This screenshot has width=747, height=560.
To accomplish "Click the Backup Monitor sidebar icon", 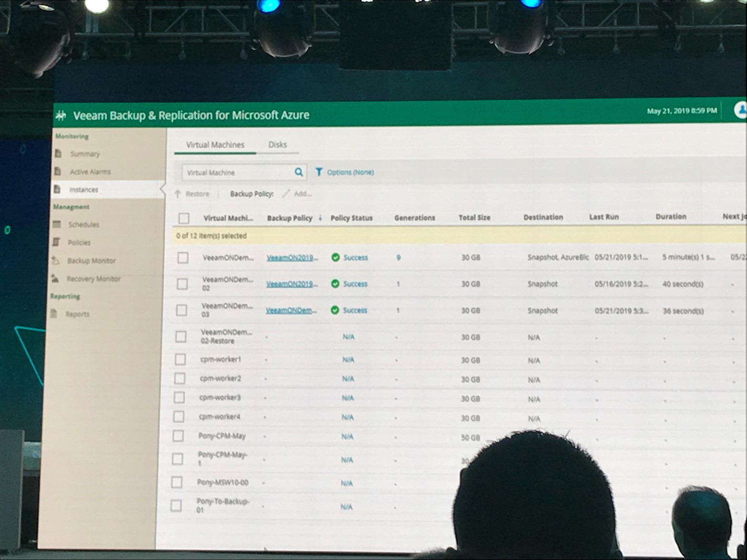I will (56, 260).
